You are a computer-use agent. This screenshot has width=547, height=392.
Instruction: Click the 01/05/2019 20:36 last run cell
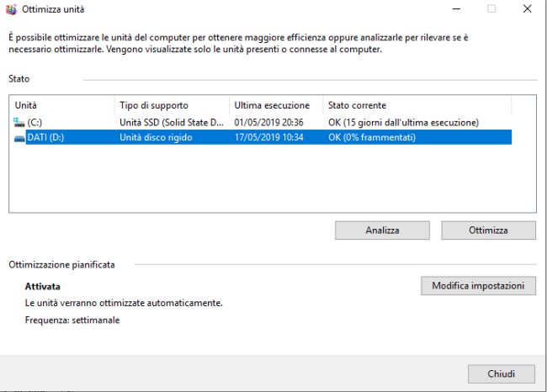click(x=269, y=123)
